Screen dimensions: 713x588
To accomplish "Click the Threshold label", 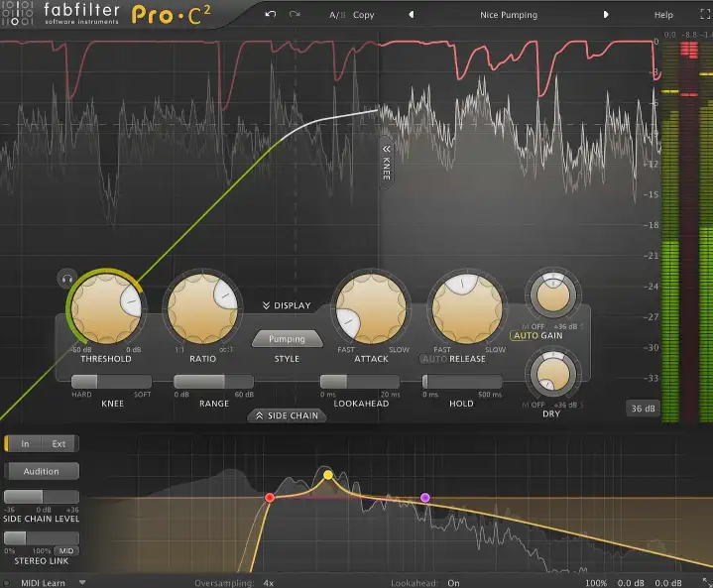I will (106, 359).
